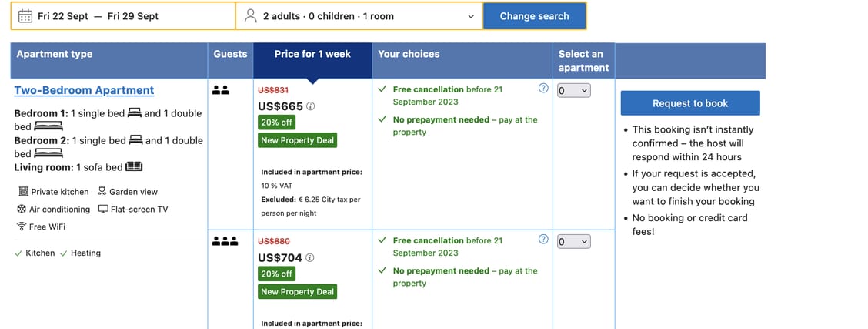This screenshot has height=329, width=868.
Task: Click the two-guest occupancy icon
Action: point(220,90)
